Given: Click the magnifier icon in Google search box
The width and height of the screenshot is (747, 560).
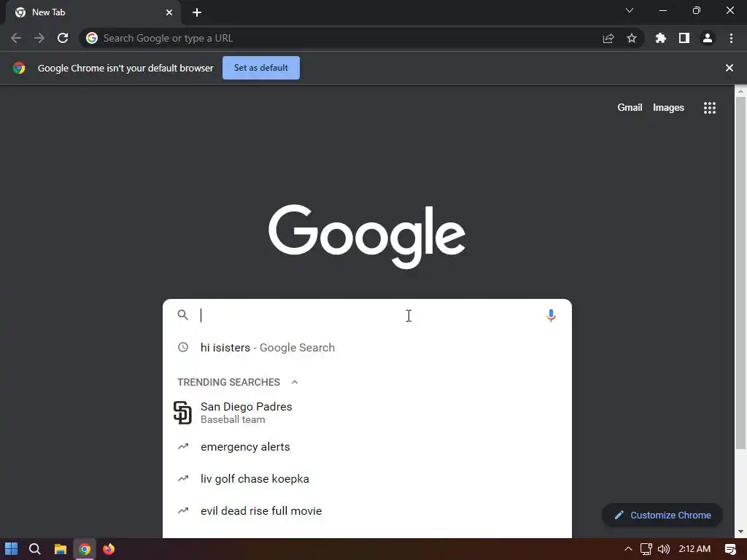Looking at the screenshot, I should (x=183, y=315).
